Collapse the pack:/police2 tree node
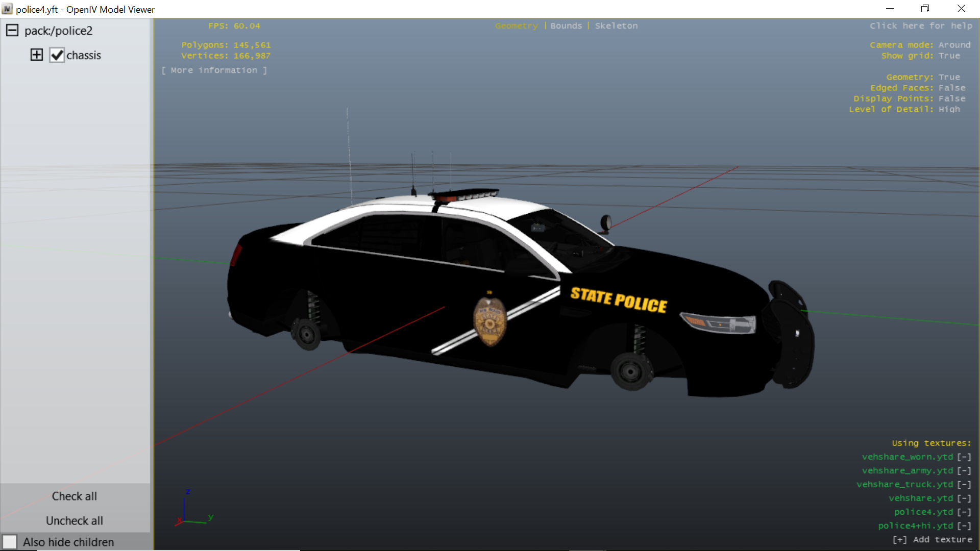Image resolution: width=980 pixels, height=551 pixels. (12, 31)
